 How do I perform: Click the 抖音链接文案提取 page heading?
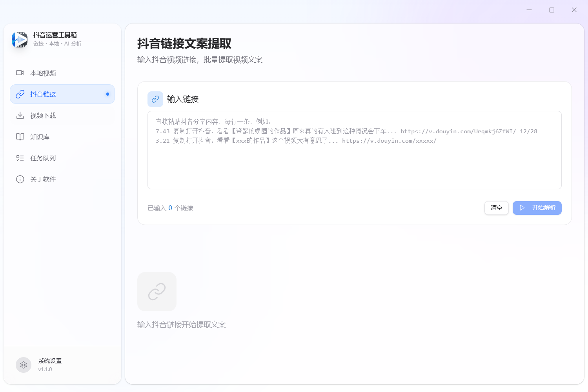point(184,44)
